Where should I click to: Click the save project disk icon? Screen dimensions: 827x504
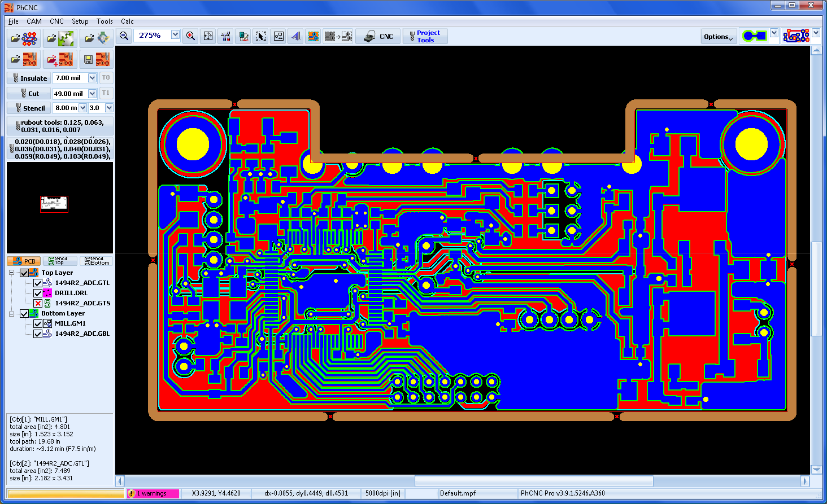tap(95, 59)
